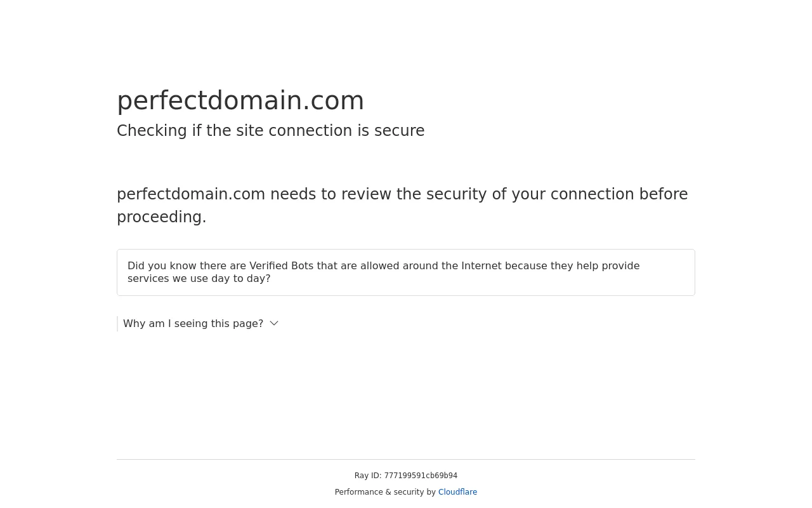812x508 pixels.
Task: Click the "Ray ID:" label
Action: click(368, 476)
